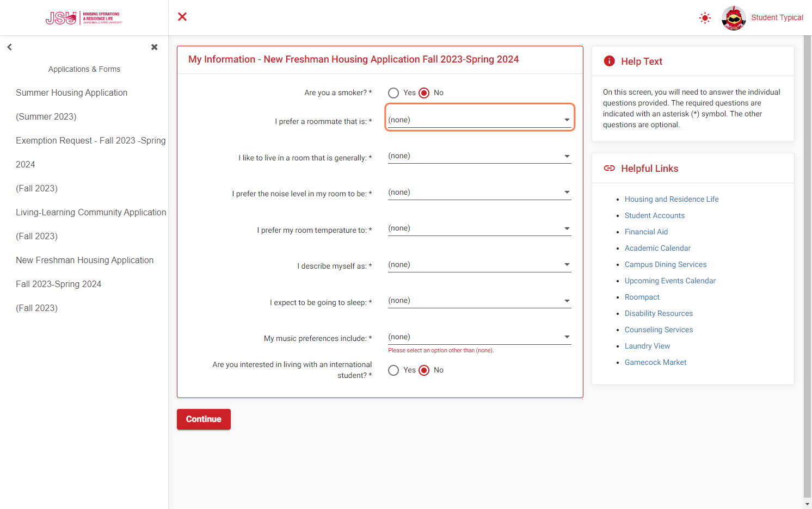Screen dimensions: 812x509
Task: Open the Gamecock Market link
Action: click(655, 362)
